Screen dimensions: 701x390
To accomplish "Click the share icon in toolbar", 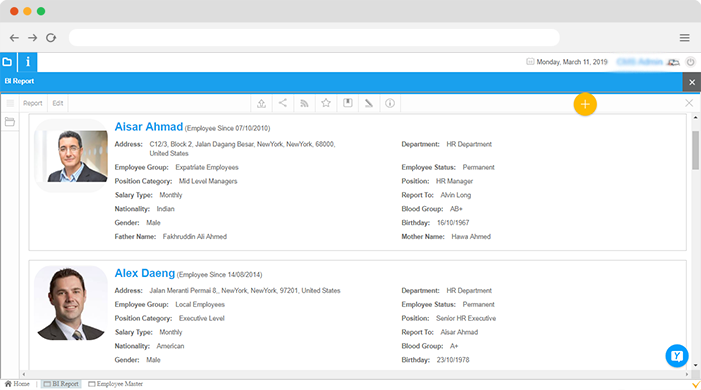I will point(283,103).
